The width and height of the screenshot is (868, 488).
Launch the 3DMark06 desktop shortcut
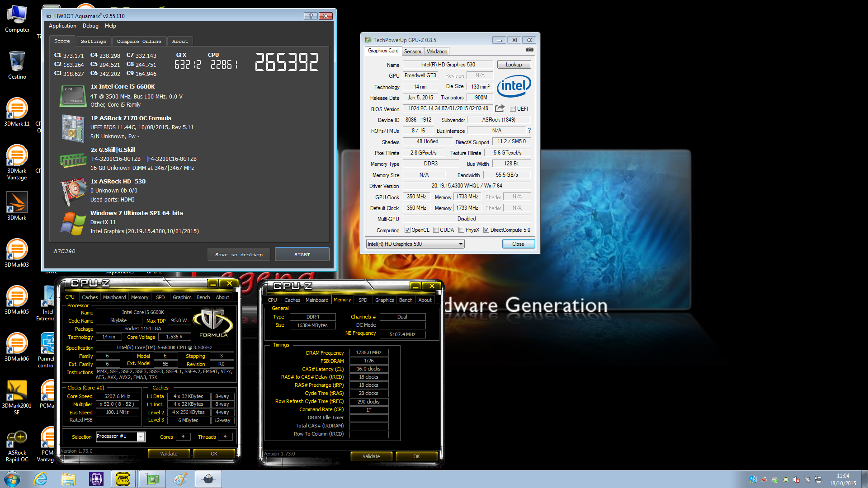[17, 347]
